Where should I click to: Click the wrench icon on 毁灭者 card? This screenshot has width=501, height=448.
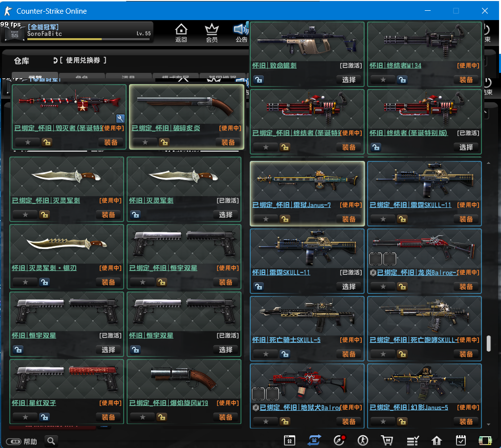(x=120, y=118)
